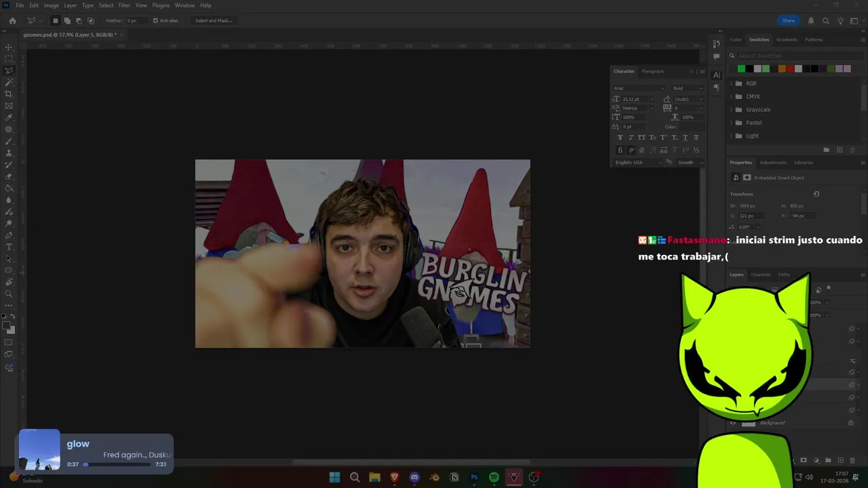This screenshot has height=488, width=868.
Task: Select the Paint Bucket tool
Action: (x=9, y=188)
